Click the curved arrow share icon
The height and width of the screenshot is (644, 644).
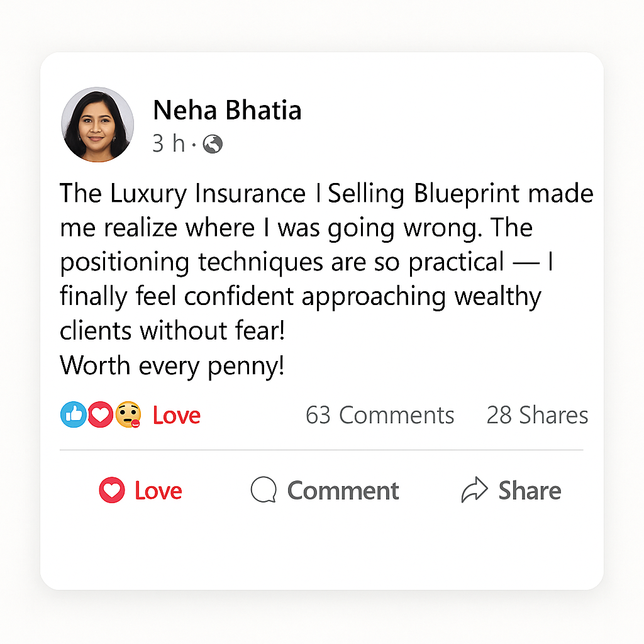(x=474, y=491)
